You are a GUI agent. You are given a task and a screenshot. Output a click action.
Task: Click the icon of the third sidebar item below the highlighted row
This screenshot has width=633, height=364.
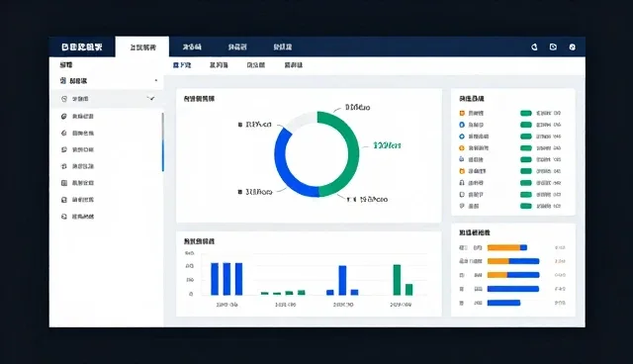click(63, 149)
